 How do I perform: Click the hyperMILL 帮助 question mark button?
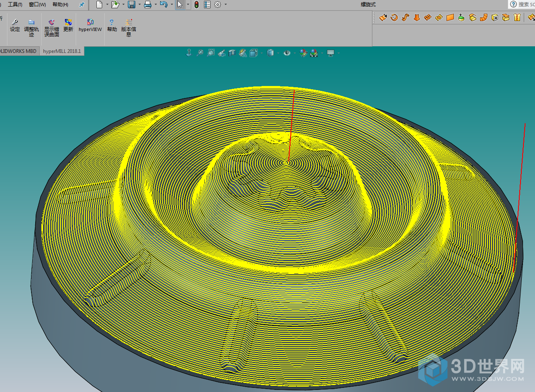pyautogui.click(x=112, y=25)
